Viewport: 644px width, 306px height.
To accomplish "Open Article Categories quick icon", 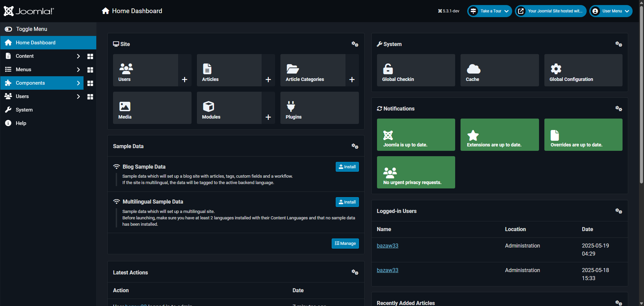I will coord(313,70).
